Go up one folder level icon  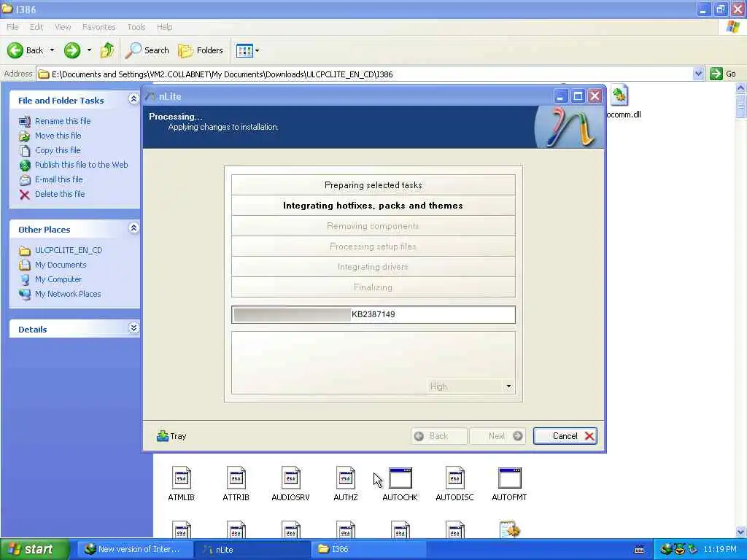point(107,50)
